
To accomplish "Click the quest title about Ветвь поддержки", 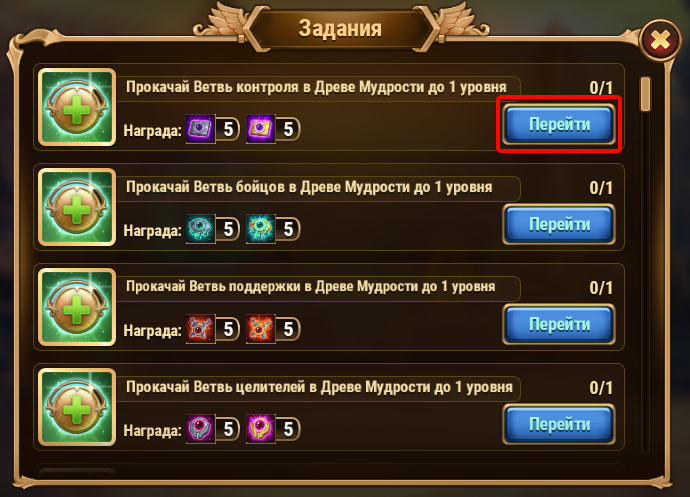I will 311,287.
